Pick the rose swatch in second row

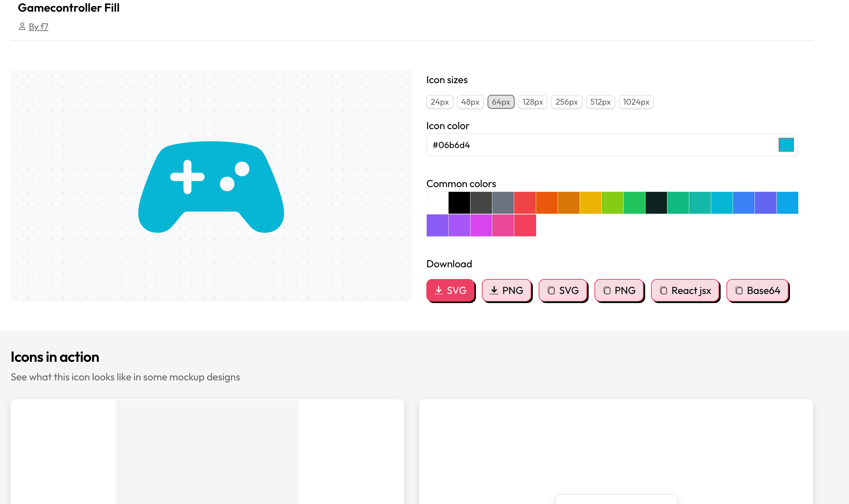(x=525, y=225)
